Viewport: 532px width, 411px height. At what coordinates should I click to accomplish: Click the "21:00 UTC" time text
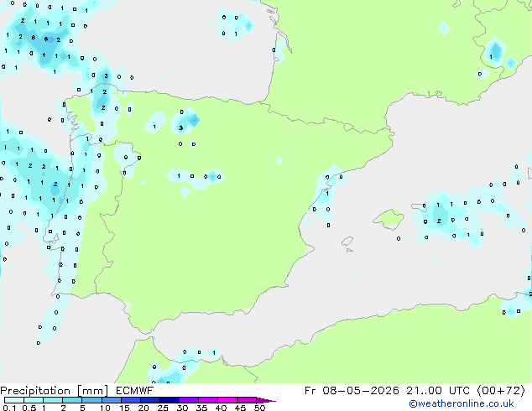(x=438, y=391)
